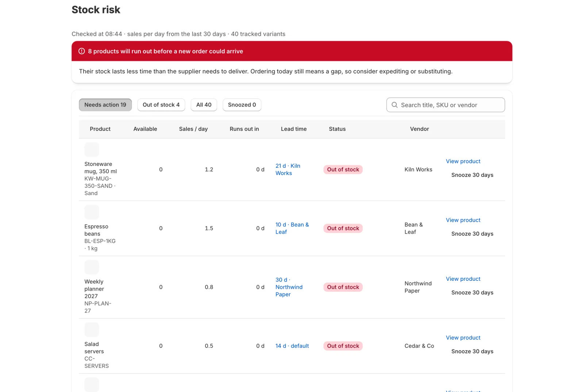
Task: Click the Out of stock badge for Salad servers
Action: click(x=343, y=346)
